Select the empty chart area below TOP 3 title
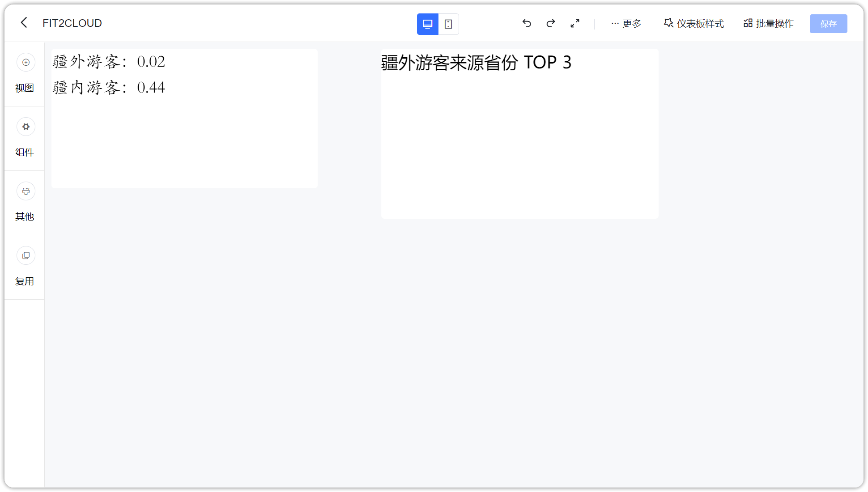This screenshot has width=868, height=492. tap(519, 147)
